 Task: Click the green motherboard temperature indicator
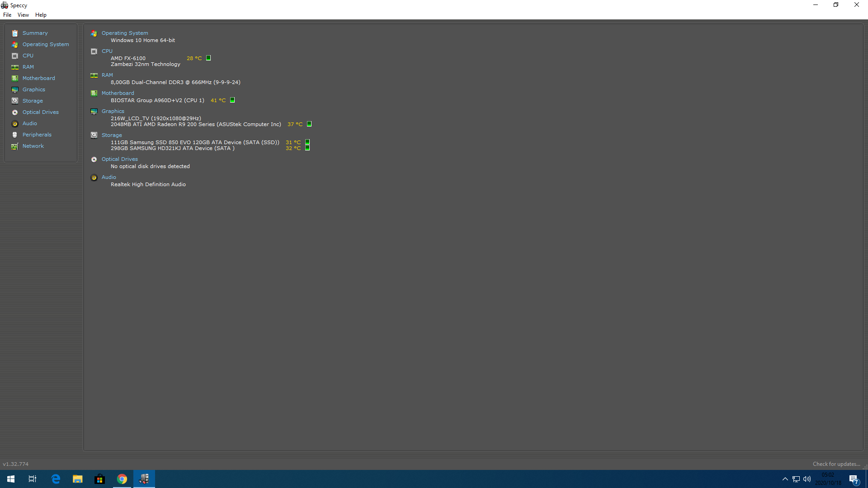(232, 100)
